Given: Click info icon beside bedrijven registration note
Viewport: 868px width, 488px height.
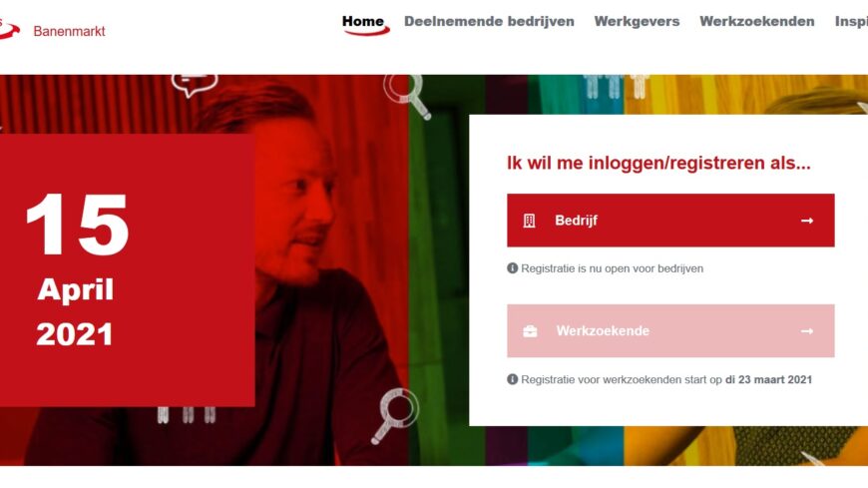Looking at the screenshot, I should point(513,268).
